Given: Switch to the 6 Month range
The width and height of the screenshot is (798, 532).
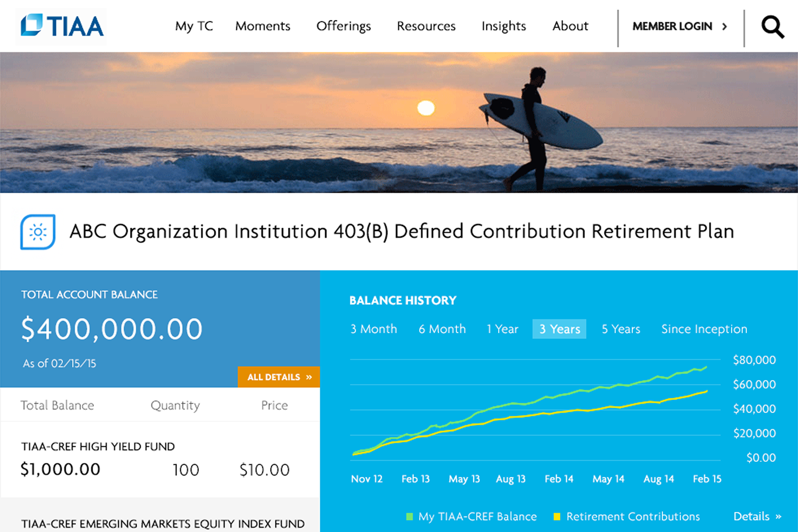Looking at the screenshot, I should click(x=442, y=329).
